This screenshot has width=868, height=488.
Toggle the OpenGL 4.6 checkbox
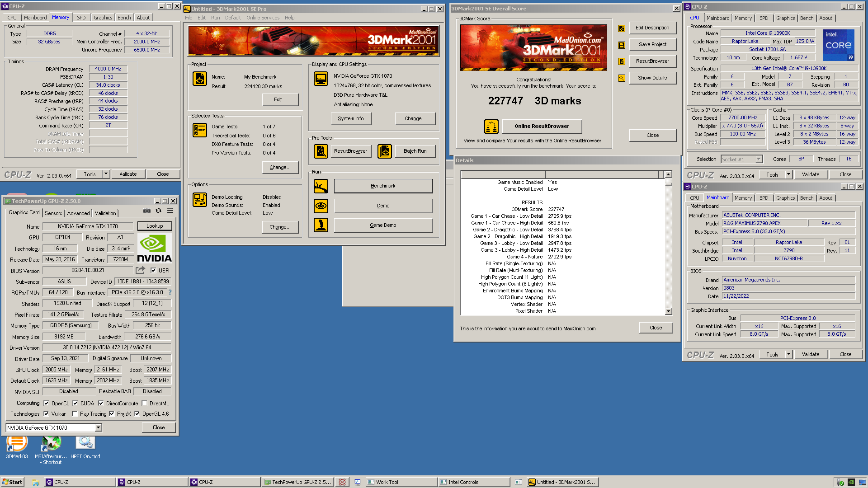(x=137, y=413)
